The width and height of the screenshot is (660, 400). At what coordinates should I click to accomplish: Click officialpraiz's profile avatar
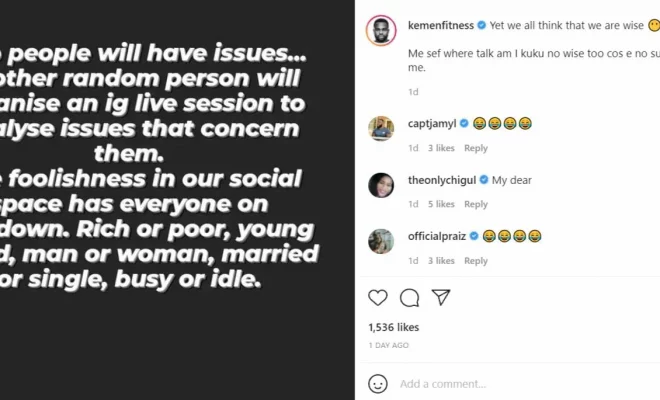(380, 241)
